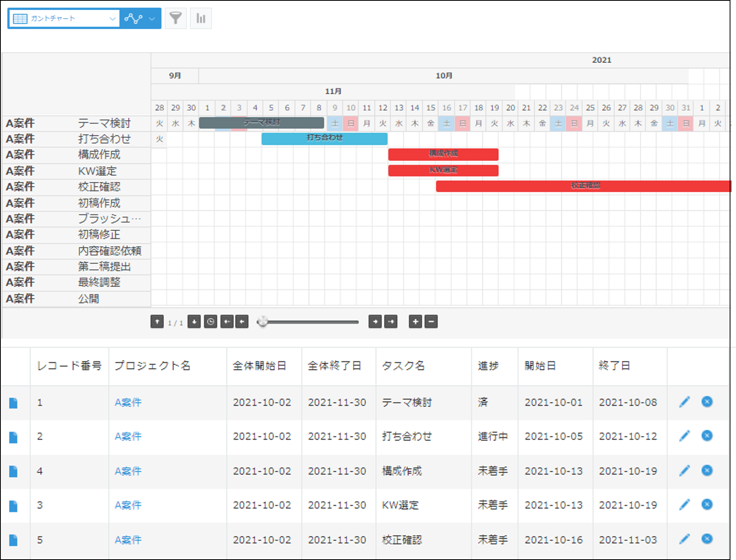Delete record 4 using the blue X icon

point(707,471)
